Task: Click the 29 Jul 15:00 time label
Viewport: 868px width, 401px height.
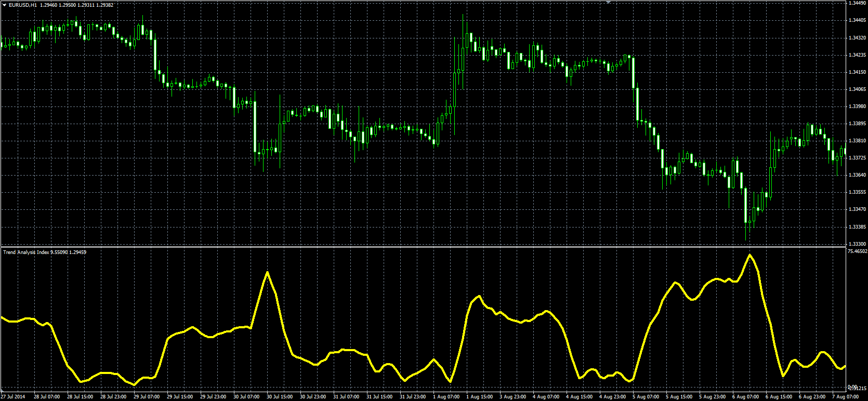Action: pos(179,397)
